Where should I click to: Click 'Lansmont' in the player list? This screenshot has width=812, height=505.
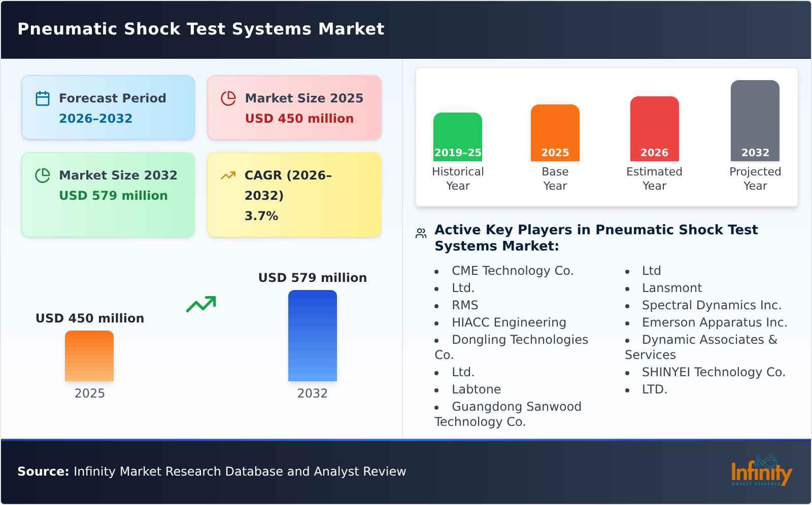[x=672, y=288]
